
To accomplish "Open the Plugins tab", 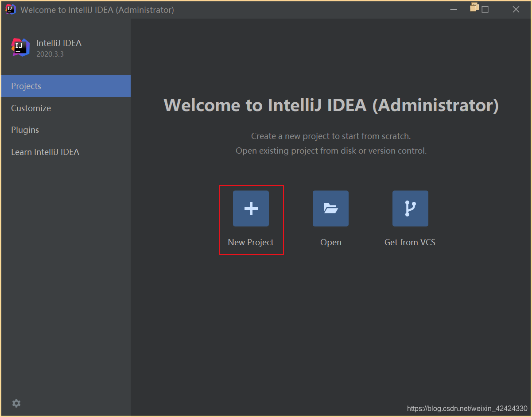I will pyautogui.click(x=66, y=130).
